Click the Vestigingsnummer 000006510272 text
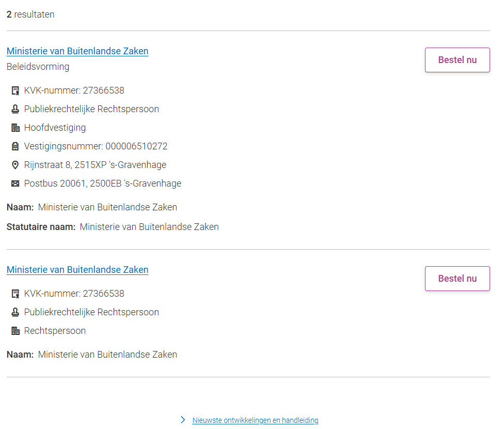504x429 pixels. [x=96, y=146]
